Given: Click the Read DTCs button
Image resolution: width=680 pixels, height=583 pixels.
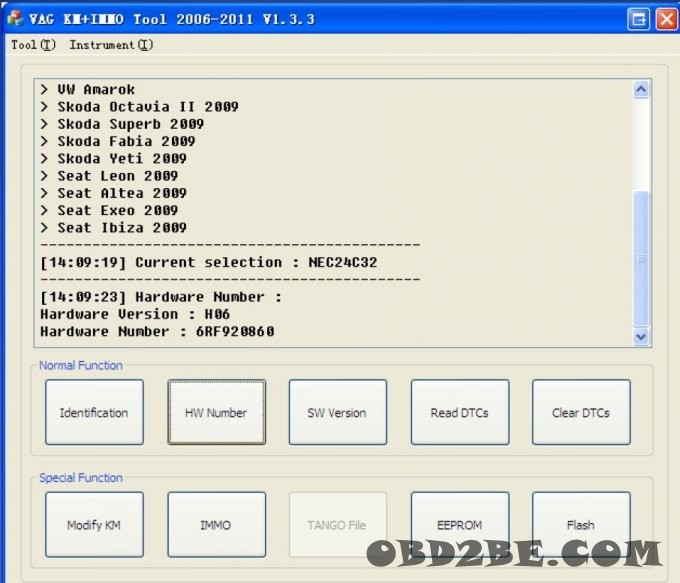Looking at the screenshot, I should click(460, 412).
